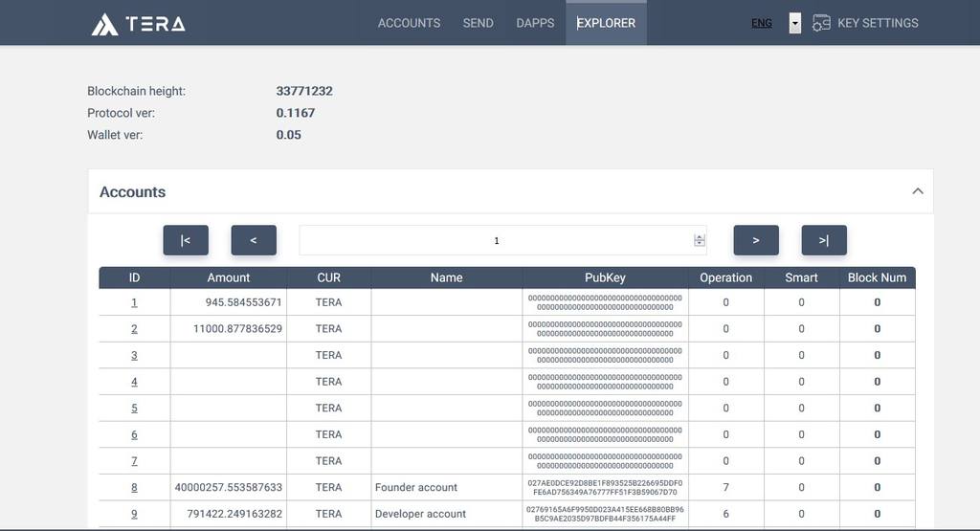
Task: Click the Block Num column header
Action: (x=877, y=277)
